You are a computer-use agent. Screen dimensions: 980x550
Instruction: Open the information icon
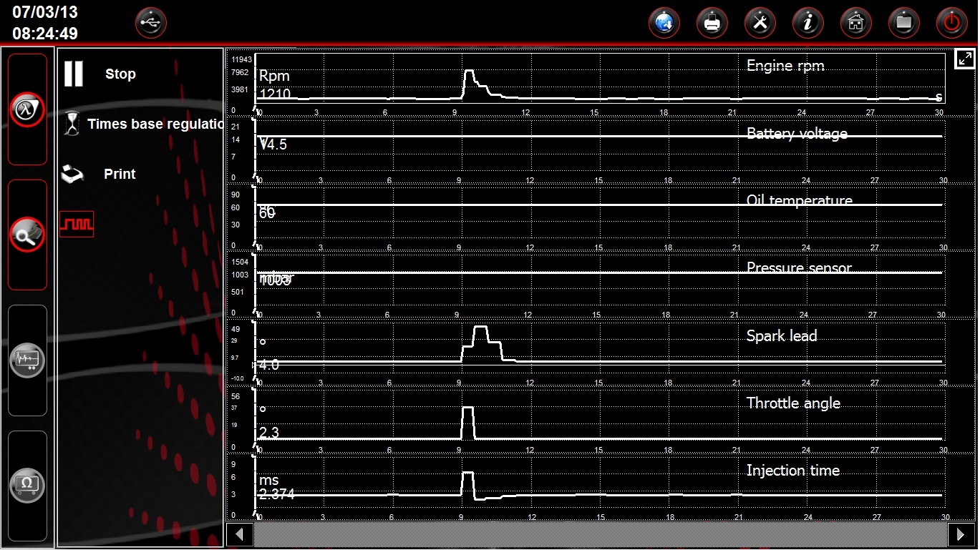coord(807,24)
